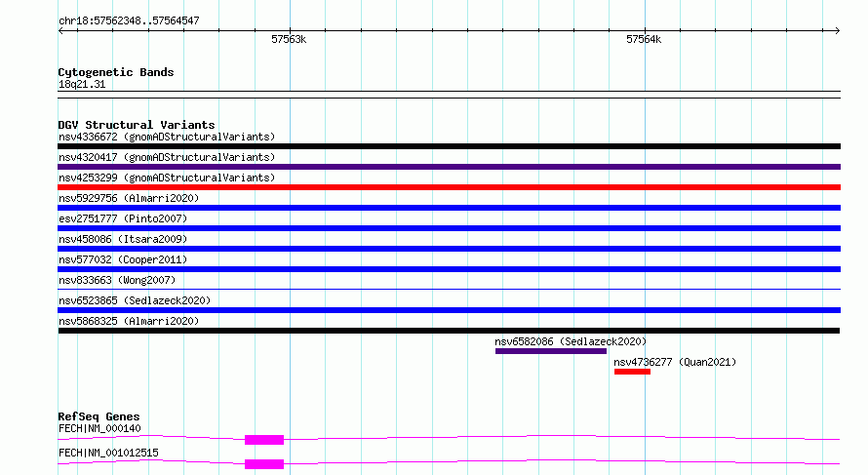Image resolution: width=868 pixels, height=475 pixels.
Task: Click variant label nsv833663 (Wong2007)
Action: 117,280
